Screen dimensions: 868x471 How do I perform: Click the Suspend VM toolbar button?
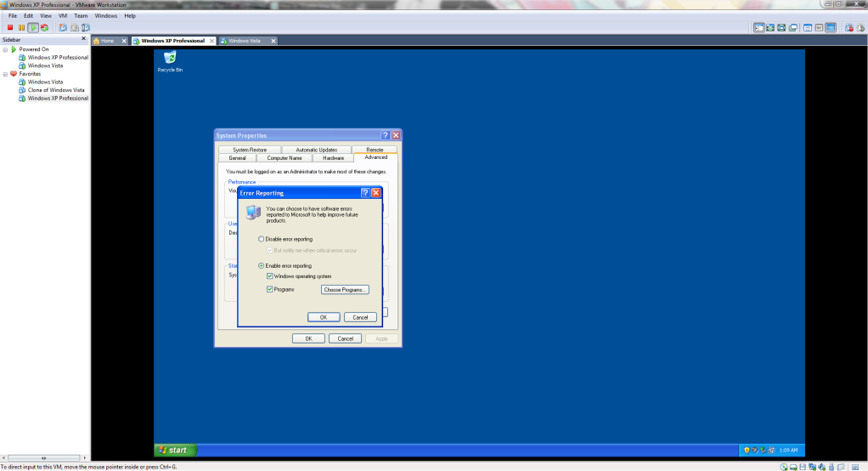click(x=21, y=27)
